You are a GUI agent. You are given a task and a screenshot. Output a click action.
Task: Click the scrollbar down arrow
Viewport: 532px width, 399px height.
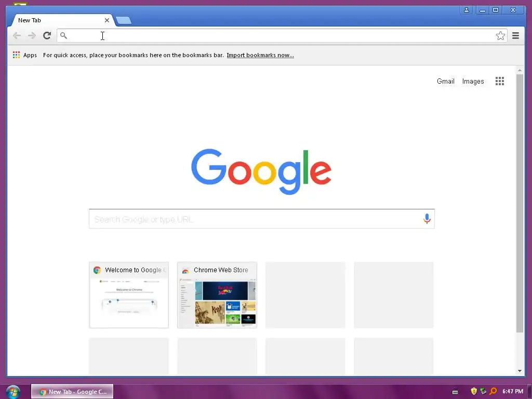pyautogui.click(x=520, y=371)
